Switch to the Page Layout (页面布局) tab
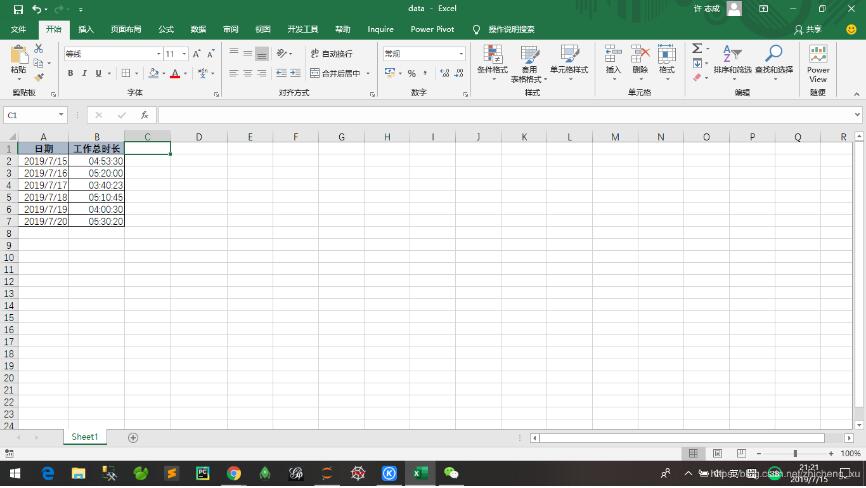The image size is (866, 488). tap(126, 29)
